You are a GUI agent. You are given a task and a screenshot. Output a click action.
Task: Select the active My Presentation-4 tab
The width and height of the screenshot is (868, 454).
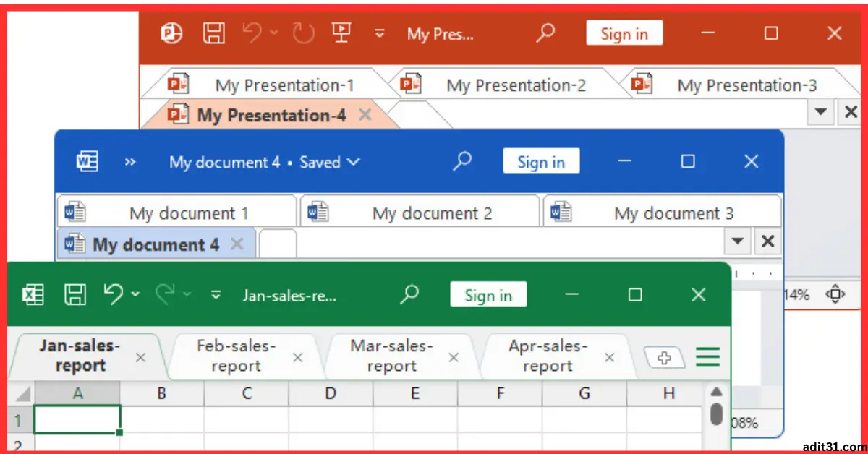[271, 114]
